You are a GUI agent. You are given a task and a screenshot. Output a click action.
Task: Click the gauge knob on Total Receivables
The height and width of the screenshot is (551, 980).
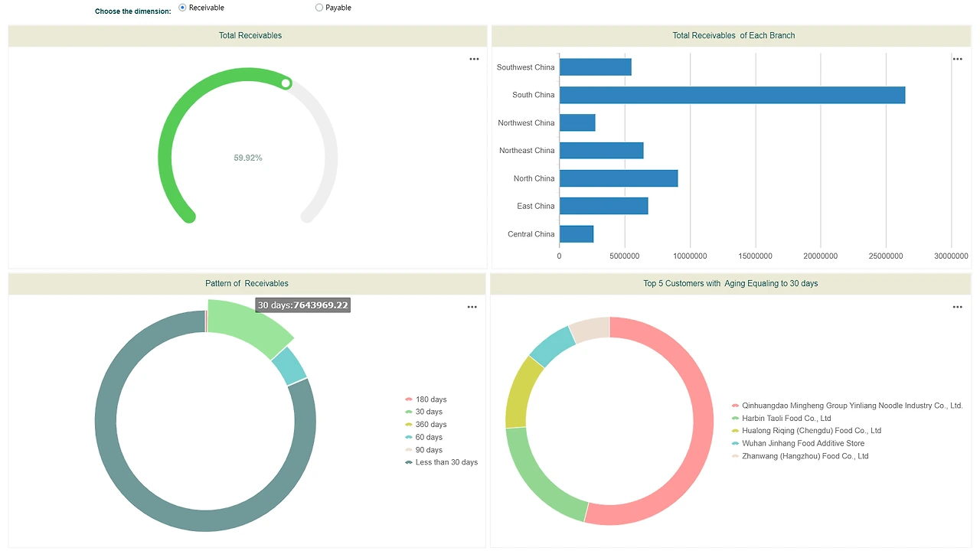tap(286, 83)
